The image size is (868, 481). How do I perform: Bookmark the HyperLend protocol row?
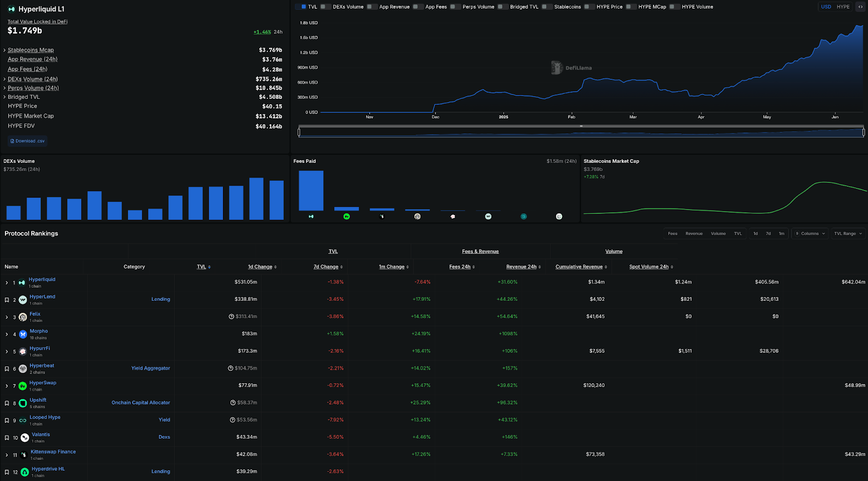[x=7, y=300]
